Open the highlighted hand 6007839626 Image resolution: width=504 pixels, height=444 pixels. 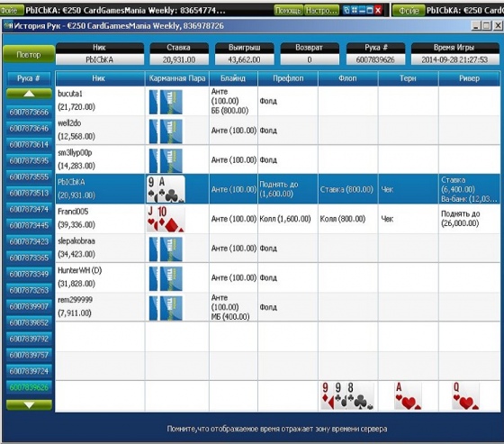[29, 387]
